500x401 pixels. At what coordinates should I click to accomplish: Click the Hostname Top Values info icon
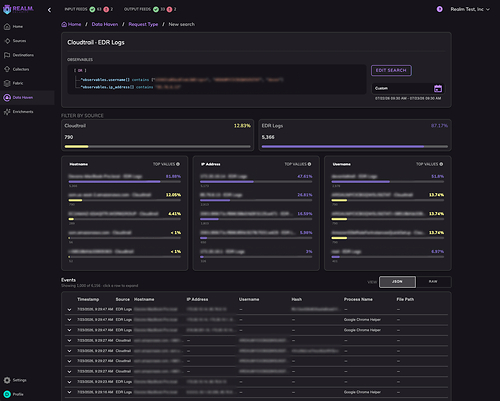(178, 164)
